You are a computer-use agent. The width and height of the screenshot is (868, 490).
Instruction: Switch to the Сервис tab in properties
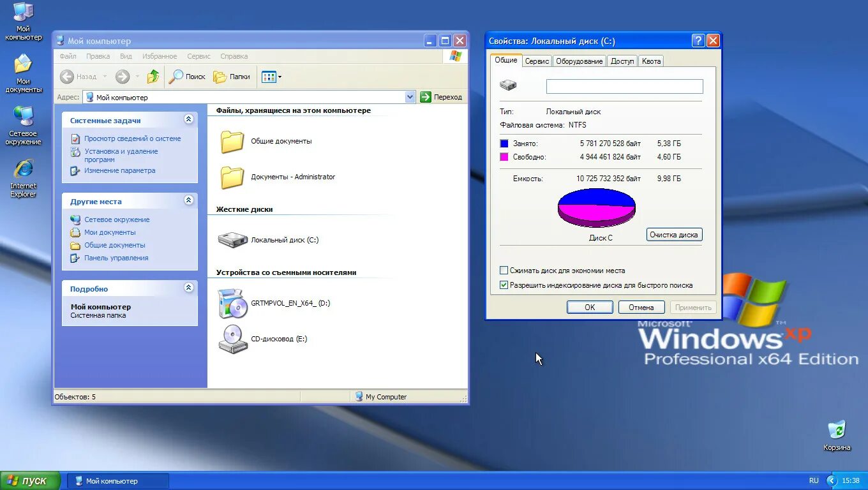(537, 61)
